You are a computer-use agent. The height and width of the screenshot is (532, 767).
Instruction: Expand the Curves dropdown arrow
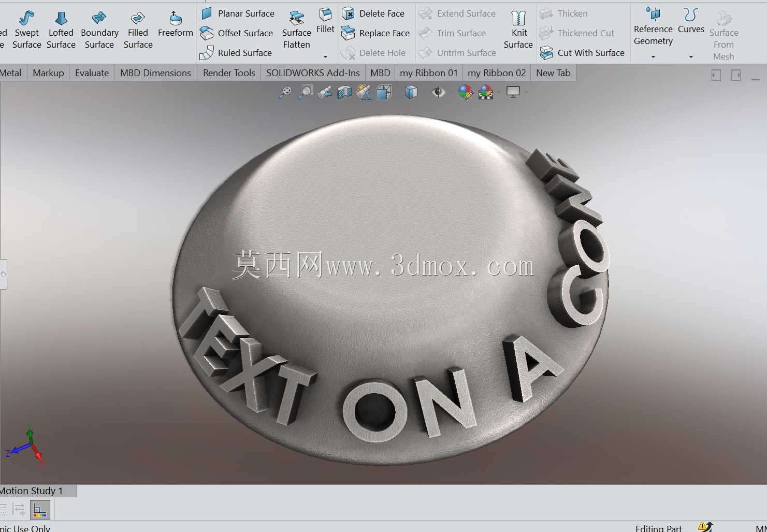click(691, 56)
